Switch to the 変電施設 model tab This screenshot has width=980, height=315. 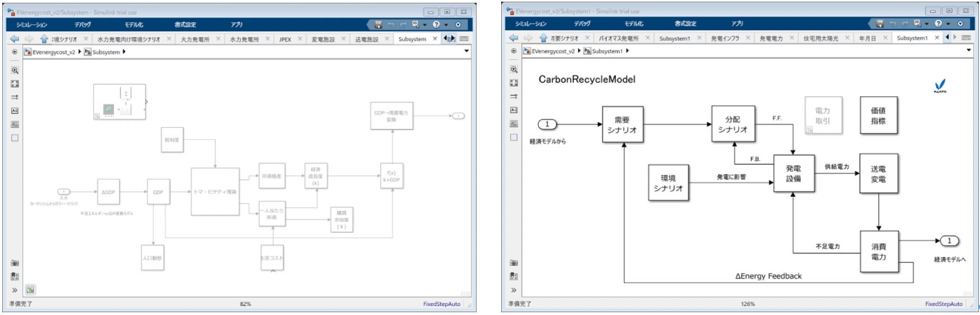pyautogui.click(x=323, y=39)
